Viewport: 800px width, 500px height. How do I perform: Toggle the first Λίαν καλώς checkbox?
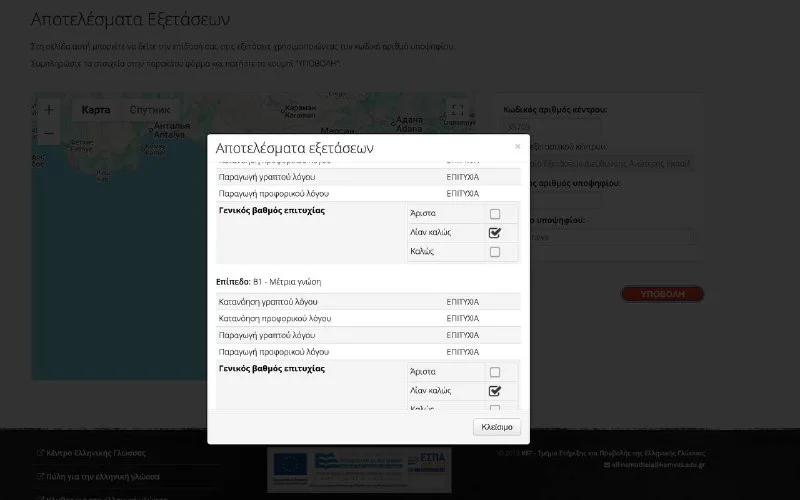point(494,233)
